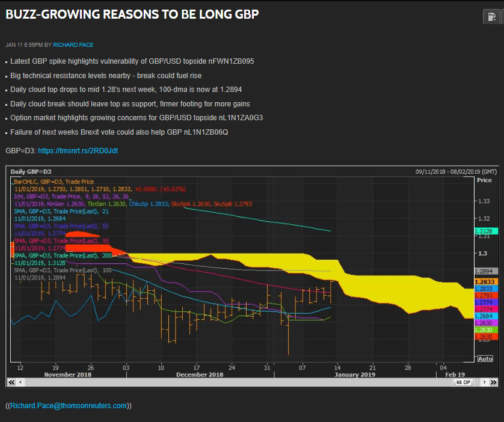Click 'December 2018' on the time axis
Viewport: 504px width, 422px height.
tap(200, 375)
